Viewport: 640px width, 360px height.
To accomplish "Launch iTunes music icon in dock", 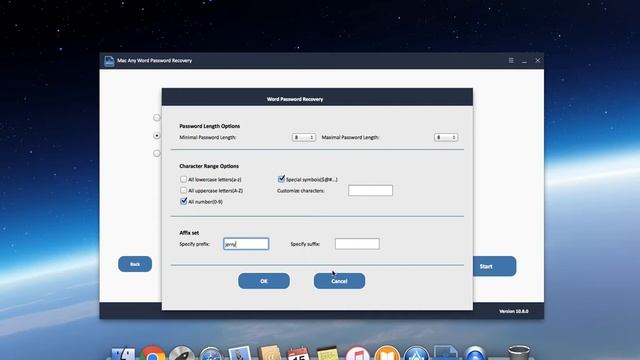I will coord(357,353).
